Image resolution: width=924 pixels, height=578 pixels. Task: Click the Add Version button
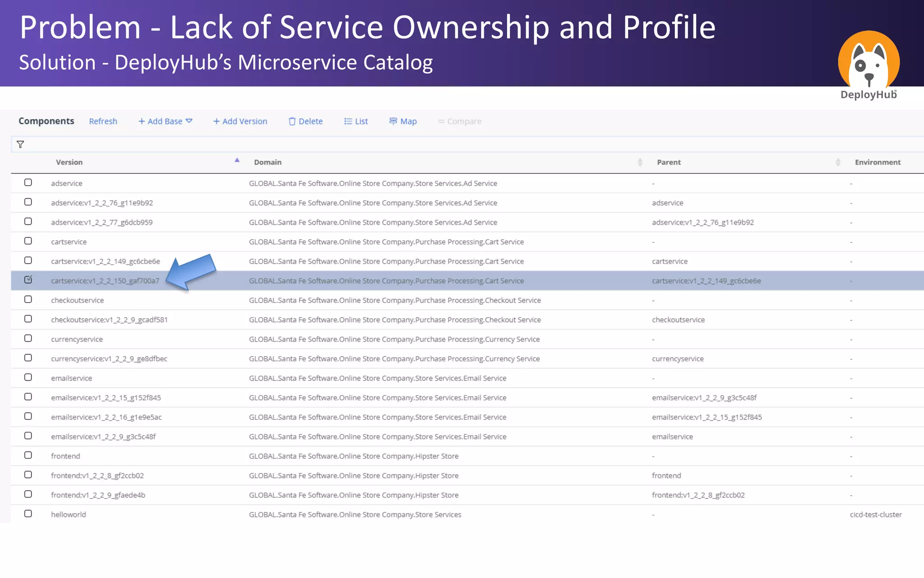coord(240,121)
